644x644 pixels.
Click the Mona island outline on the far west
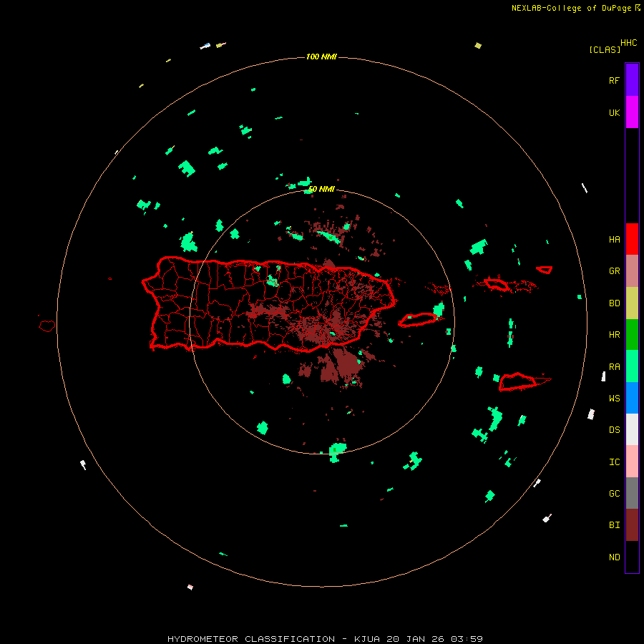[47, 326]
